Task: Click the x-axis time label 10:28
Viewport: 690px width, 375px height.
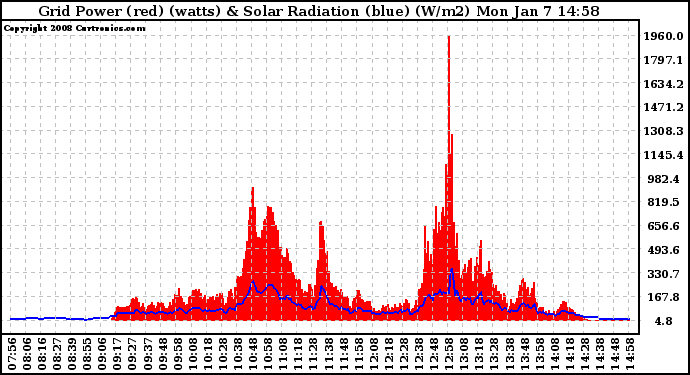Action: click(x=223, y=354)
